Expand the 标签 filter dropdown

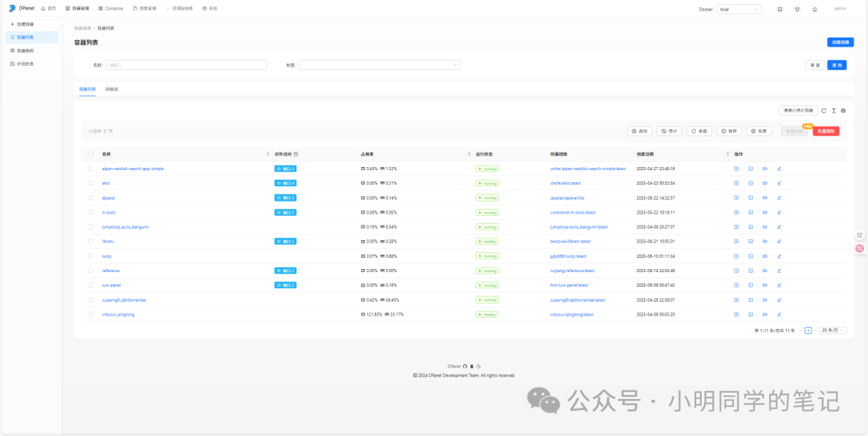pos(379,65)
